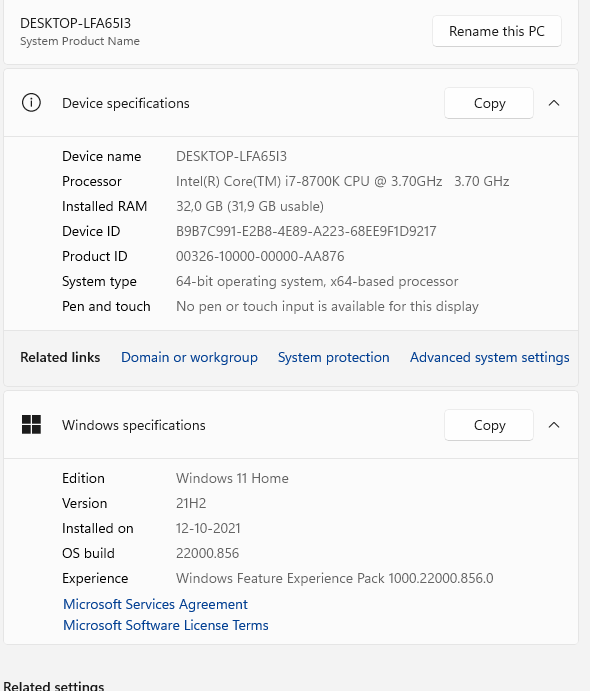Open Advanced system settings link
This screenshot has width=590, height=691.
(x=490, y=357)
